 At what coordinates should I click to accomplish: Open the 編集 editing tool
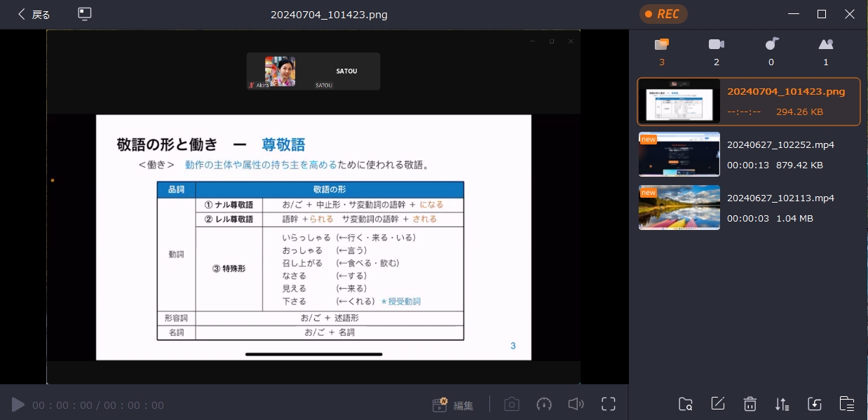coord(453,405)
